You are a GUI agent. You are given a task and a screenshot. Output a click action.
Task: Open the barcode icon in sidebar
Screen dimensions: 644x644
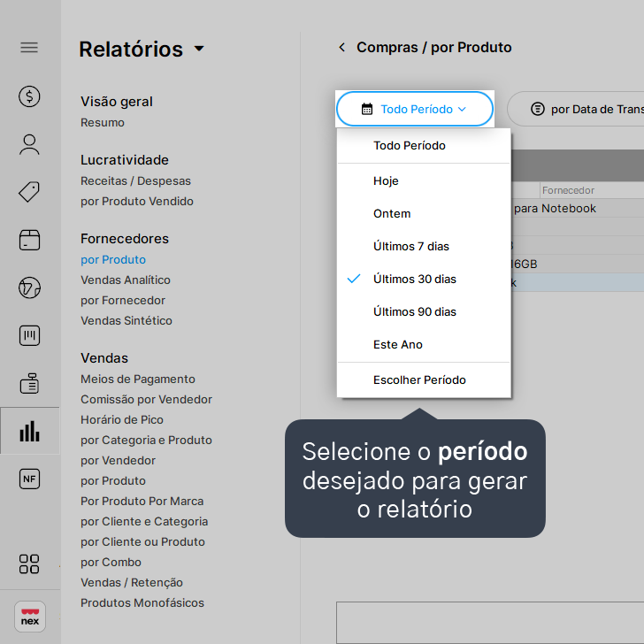(x=29, y=335)
